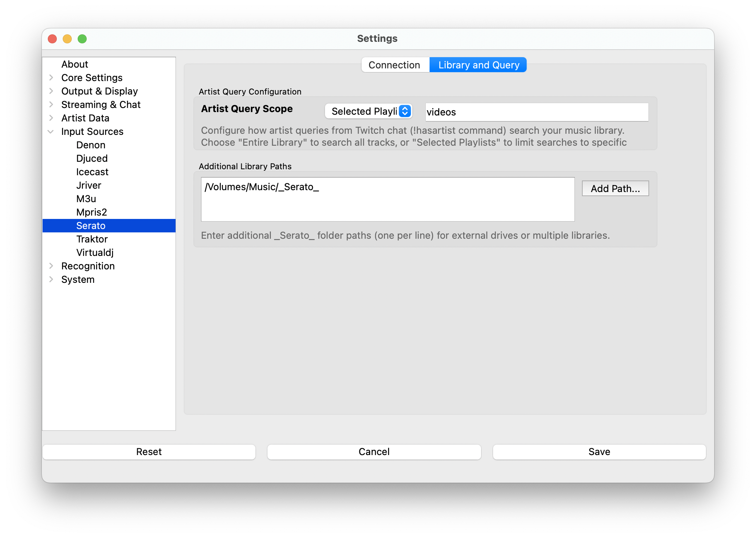Expand the Recognition section arrow
756x538 pixels.
(51, 266)
